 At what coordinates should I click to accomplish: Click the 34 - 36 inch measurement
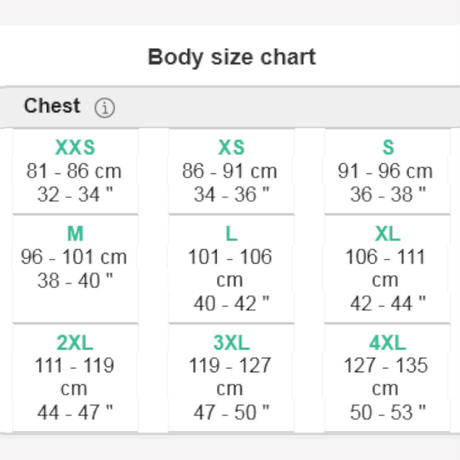[231, 194]
